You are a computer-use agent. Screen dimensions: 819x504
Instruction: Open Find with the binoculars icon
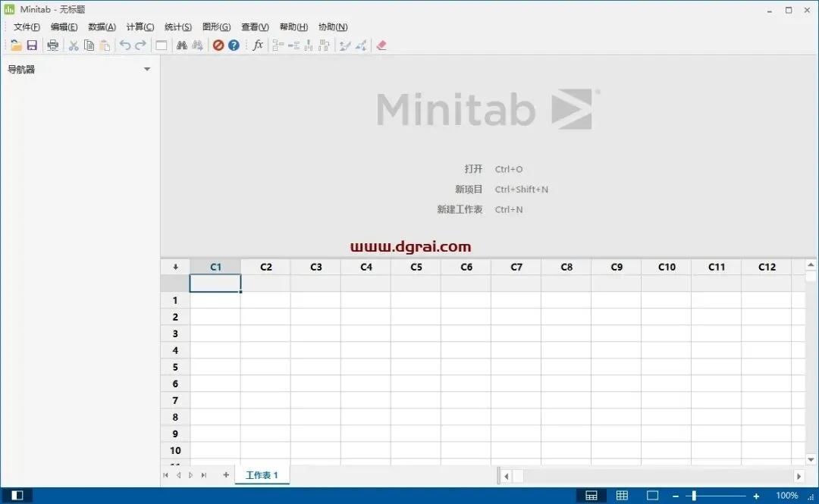pos(182,45)
